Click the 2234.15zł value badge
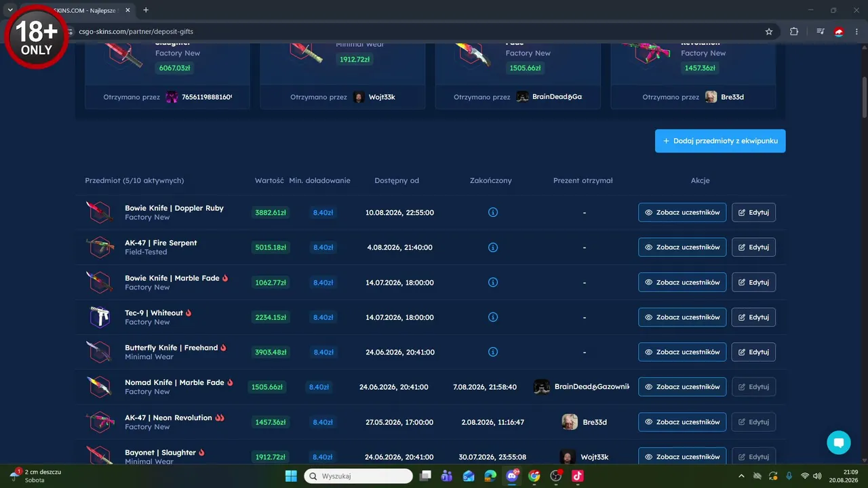This screenshot has height=488, width=868. (271, 317)
